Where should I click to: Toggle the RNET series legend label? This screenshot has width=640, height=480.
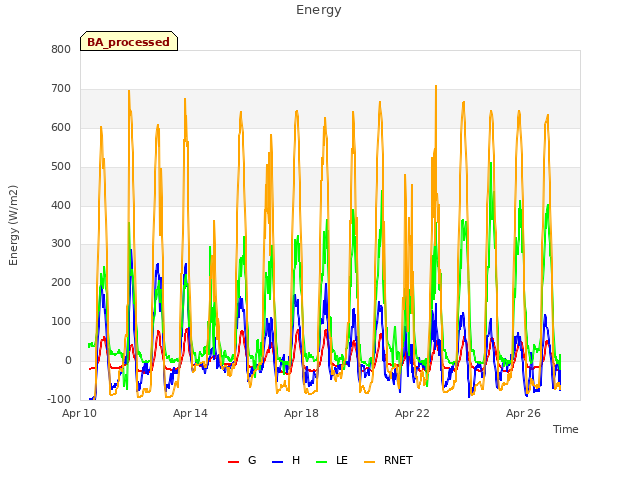(x=398, y=460)
